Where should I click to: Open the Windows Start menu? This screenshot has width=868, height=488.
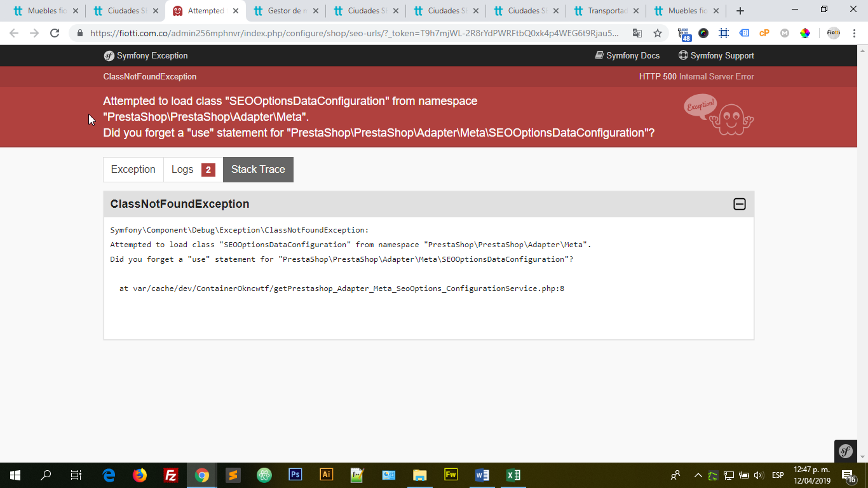(x=15, y=475)
